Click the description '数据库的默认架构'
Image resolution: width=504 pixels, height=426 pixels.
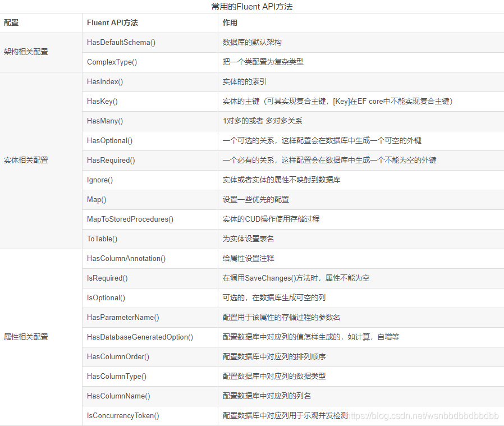coord(252,43)
